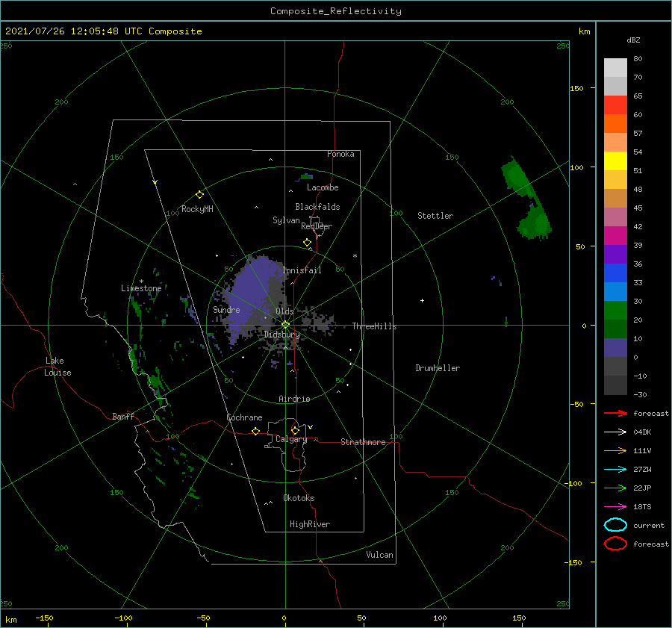Click the blue 36–33 dBZ color swatch

(x=615, y=273)
